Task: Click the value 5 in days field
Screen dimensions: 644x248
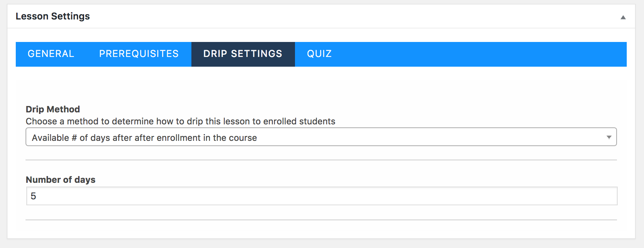Action: pyautogui.click(x=33, y=196)
